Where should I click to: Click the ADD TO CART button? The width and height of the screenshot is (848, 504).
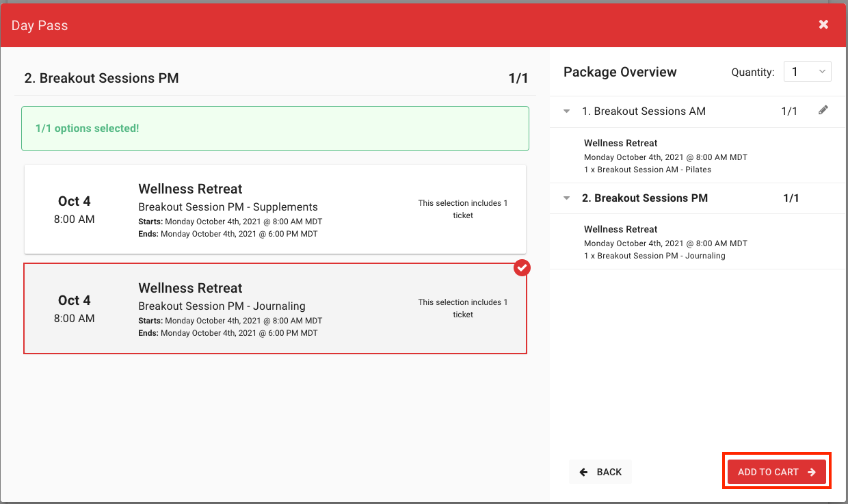coord(777,472)
